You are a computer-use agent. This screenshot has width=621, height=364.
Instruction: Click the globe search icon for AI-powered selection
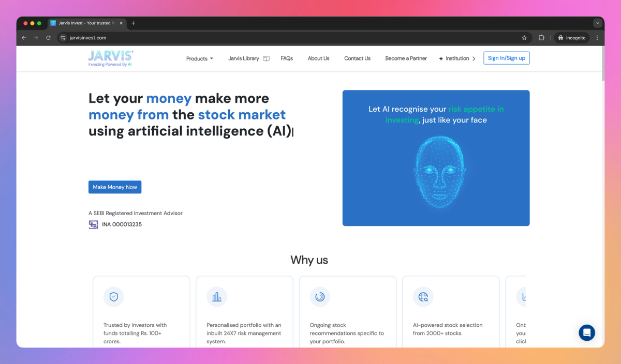[423, 297]
